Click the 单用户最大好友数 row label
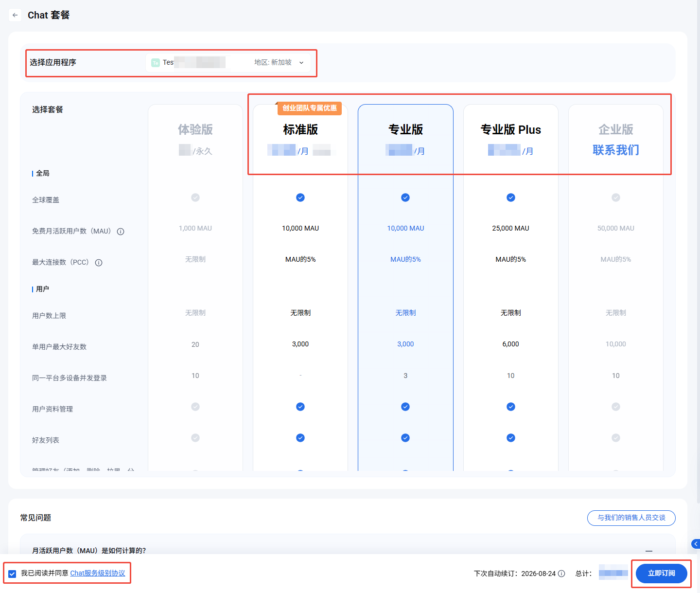The height and width of the screenshot is (593, 700). tap(59, 347)
